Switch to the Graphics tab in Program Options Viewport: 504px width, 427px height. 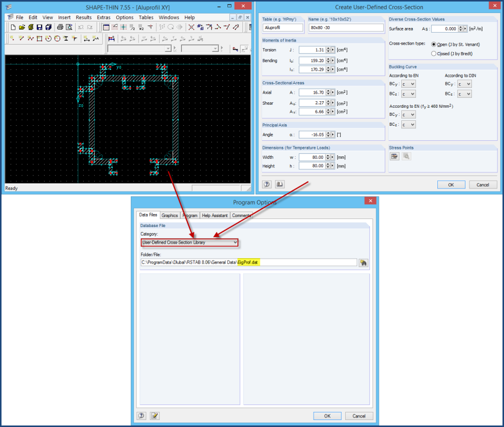pyautogui.click(x=169, y=216)
